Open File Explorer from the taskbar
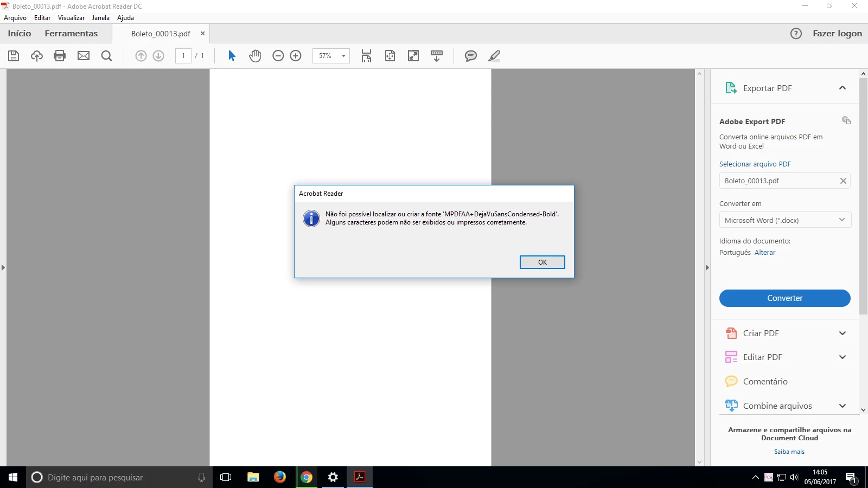The image size is (868, 488). click(253, 477)
